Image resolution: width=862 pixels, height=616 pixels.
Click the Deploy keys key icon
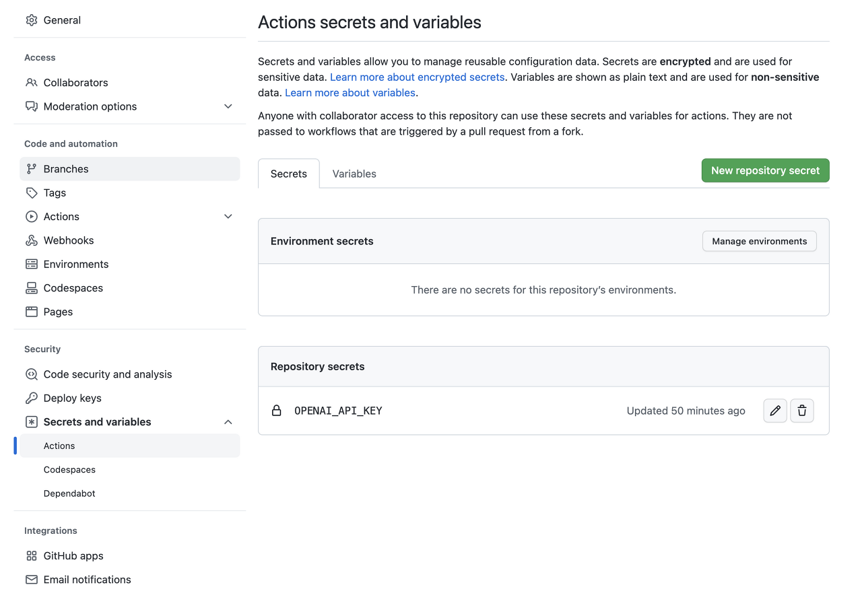(32, 398)
